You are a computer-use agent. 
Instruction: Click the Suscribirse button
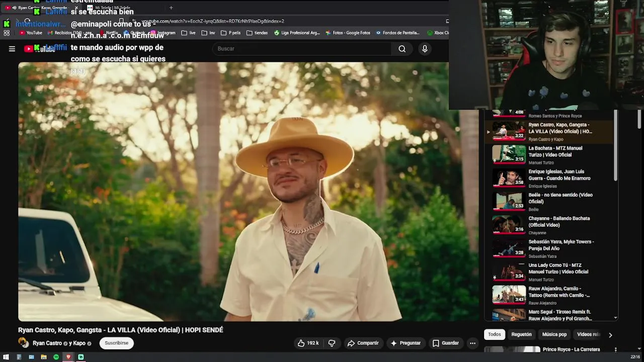click(116, 343)
